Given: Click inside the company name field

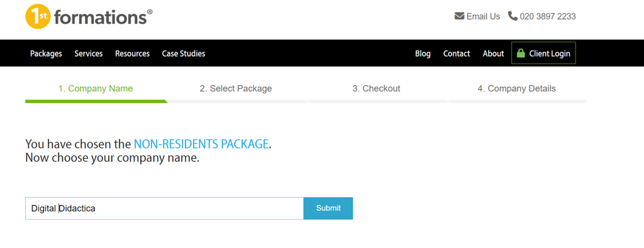Looking at the screenshot, I should pyautogui.click(x=164, y=208).
